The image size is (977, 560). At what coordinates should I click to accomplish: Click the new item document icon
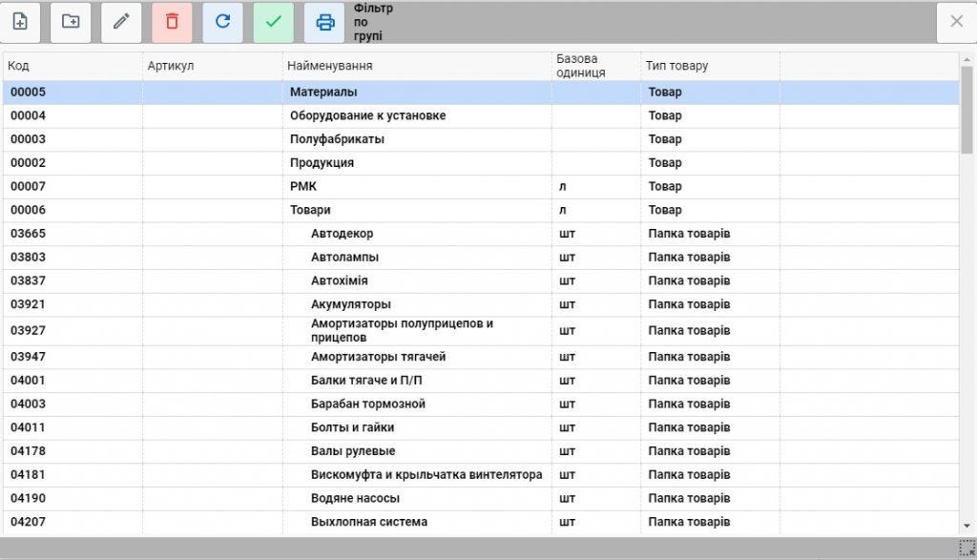pos(20,22)
